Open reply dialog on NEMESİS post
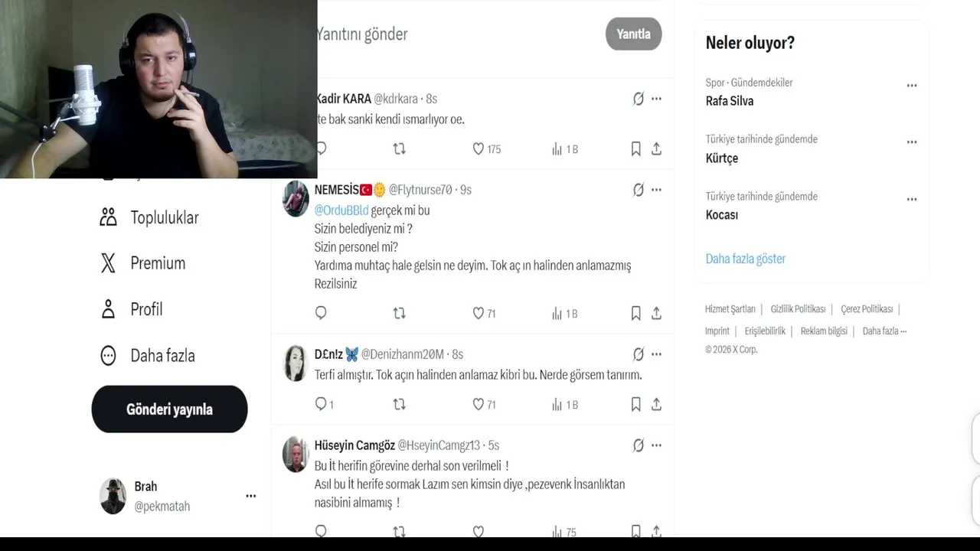The height and width of the screenshot is (551, 980). tap(321, 313)
